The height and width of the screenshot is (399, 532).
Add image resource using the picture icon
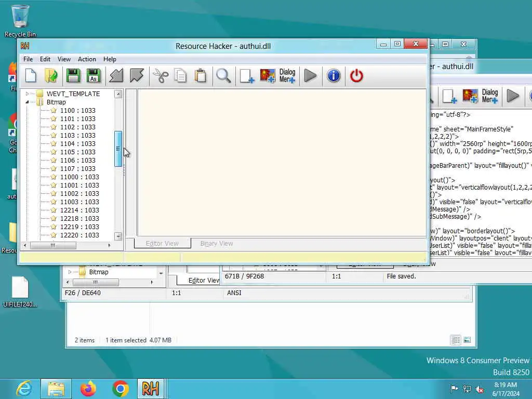[x=268, y=76]
